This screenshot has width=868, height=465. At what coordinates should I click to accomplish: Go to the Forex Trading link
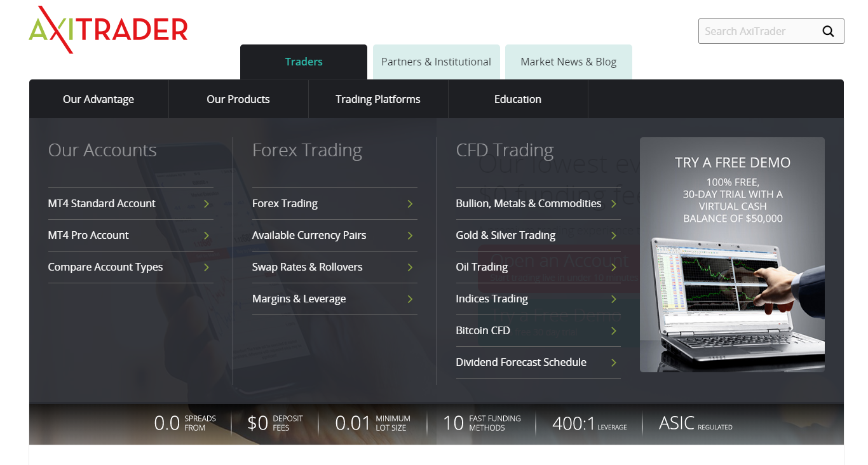(335, 203)
